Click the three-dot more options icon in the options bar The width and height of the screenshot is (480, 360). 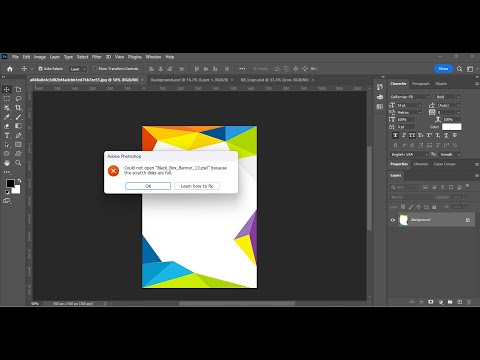[242, 69]
